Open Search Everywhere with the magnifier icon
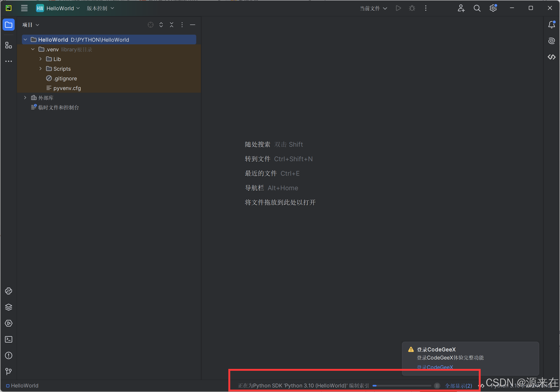Image resolution: width=560 pixels, height=392 pixels. click(x=477, y=8)
